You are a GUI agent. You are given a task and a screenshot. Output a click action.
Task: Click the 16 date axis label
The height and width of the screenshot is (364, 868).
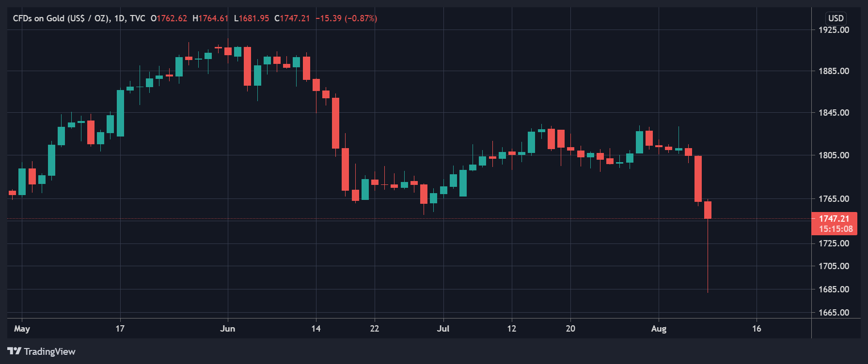pos(757,329)
